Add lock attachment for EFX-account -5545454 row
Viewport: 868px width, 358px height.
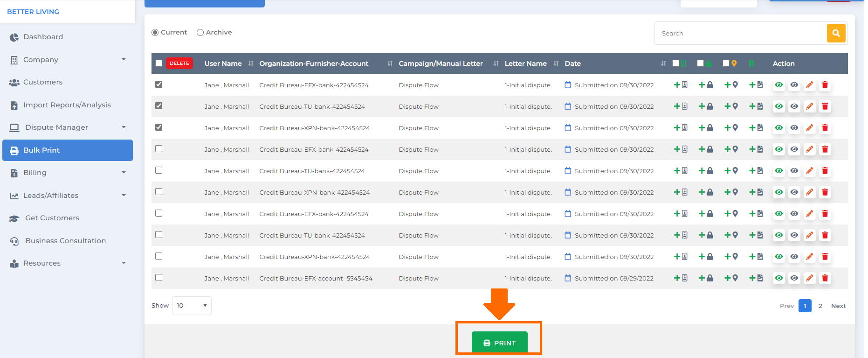point(706,278)
